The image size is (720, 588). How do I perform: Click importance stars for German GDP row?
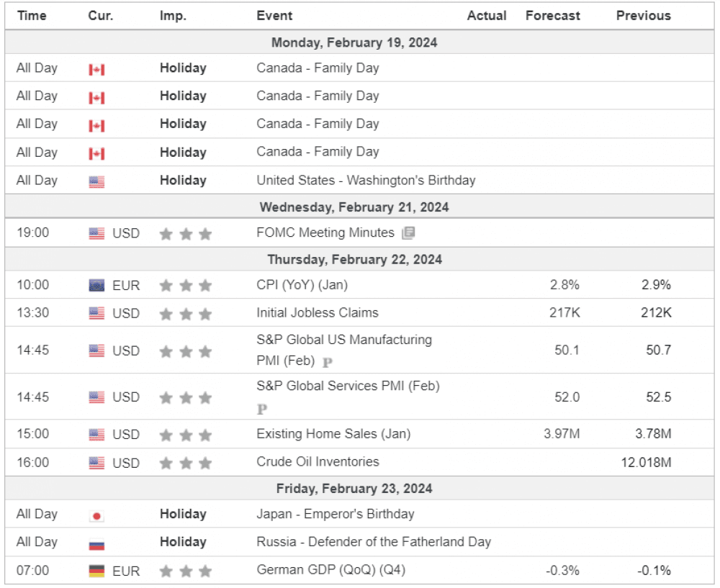pyautogui.click(x=186, y=571)
